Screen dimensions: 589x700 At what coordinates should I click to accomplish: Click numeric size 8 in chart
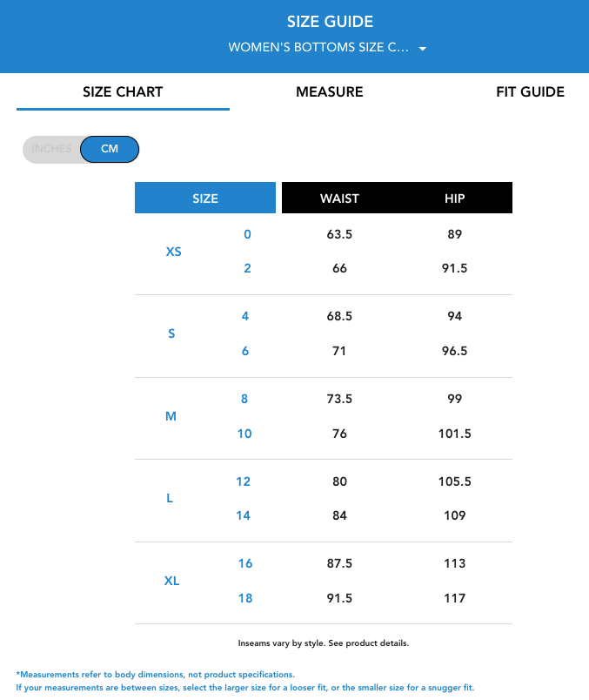244,399
